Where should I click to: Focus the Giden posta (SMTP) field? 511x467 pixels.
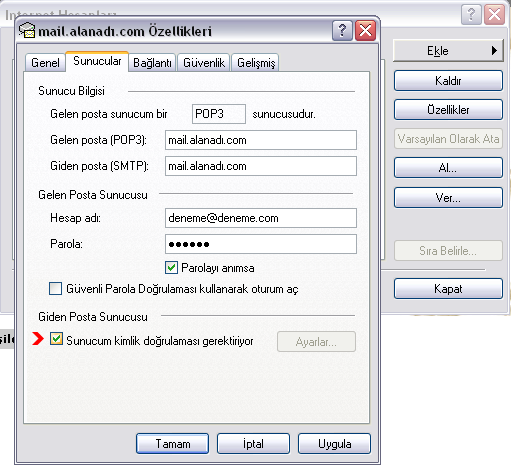261,166
